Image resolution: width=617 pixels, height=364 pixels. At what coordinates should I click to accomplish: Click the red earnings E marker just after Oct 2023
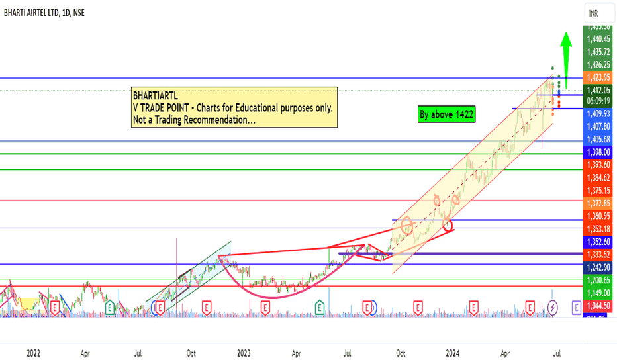(418, 307)
